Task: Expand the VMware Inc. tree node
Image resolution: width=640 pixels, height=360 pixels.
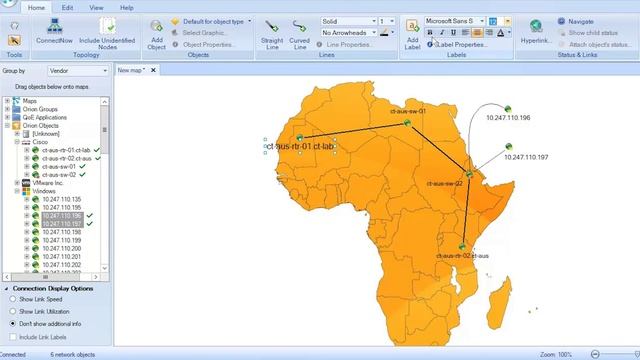Action: click(x=17, y=183)
